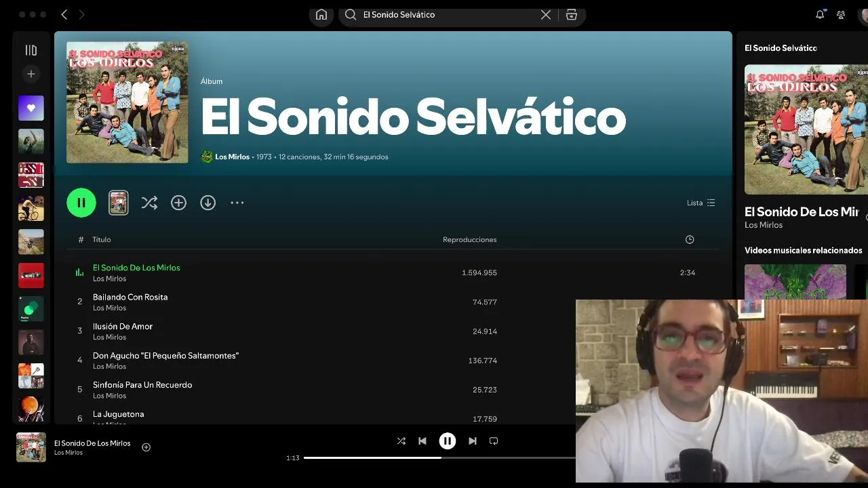Viewport: 868px width, 488px height.
Task: Click the Bailando Con Rosita artist Los Mirlos
Action: tap(110, 308)
